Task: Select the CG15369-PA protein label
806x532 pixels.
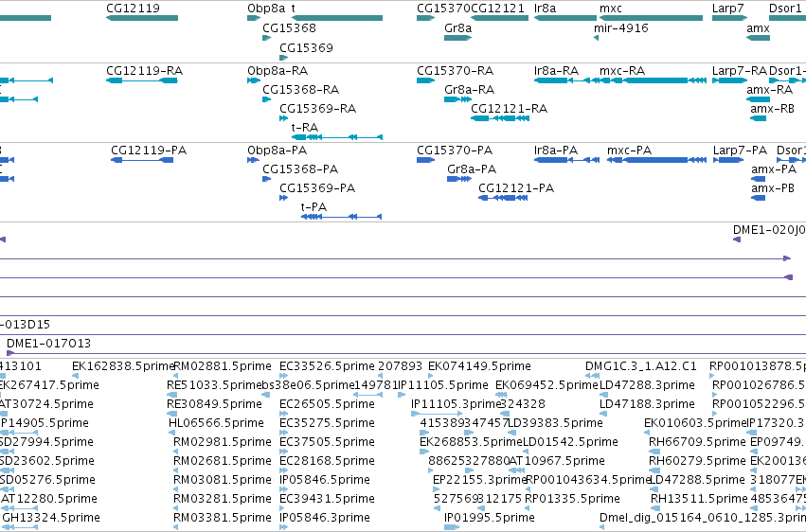Action: (317, 188)
